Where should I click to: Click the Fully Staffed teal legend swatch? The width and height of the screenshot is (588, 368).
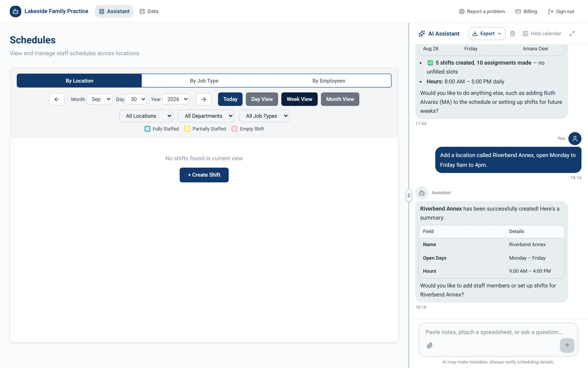pyautogui.click(x=147, y=129)
